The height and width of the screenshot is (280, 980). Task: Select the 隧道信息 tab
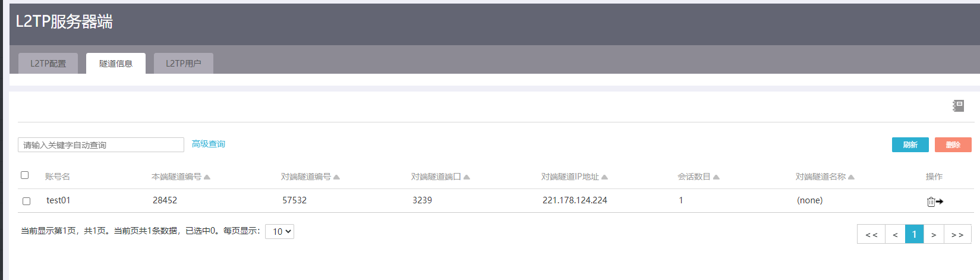point(116,64)
